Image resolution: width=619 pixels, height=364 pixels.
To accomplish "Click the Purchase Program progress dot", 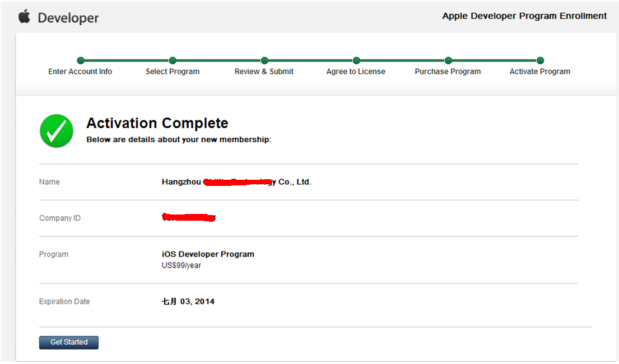I will point(448,60).
